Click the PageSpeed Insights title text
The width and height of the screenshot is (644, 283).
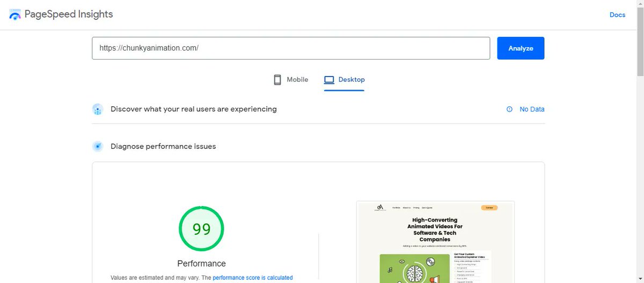tap(69, 14)
